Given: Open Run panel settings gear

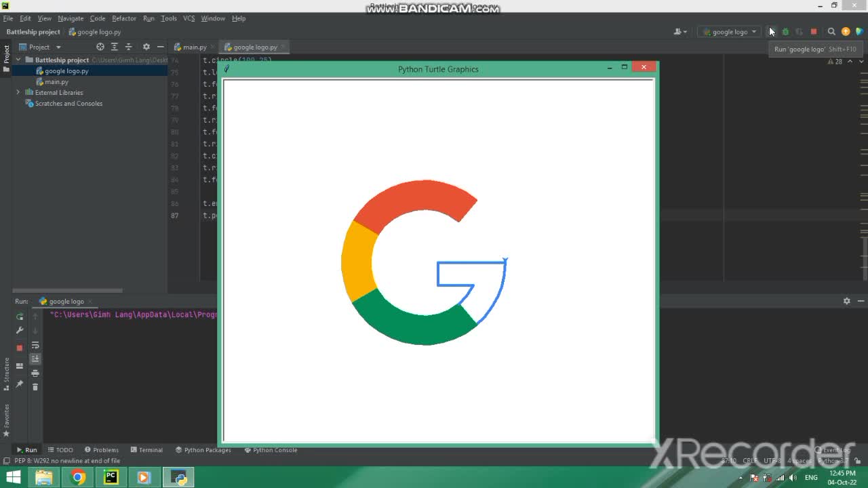Looking at the screenshot, I should tap(846, 301).
